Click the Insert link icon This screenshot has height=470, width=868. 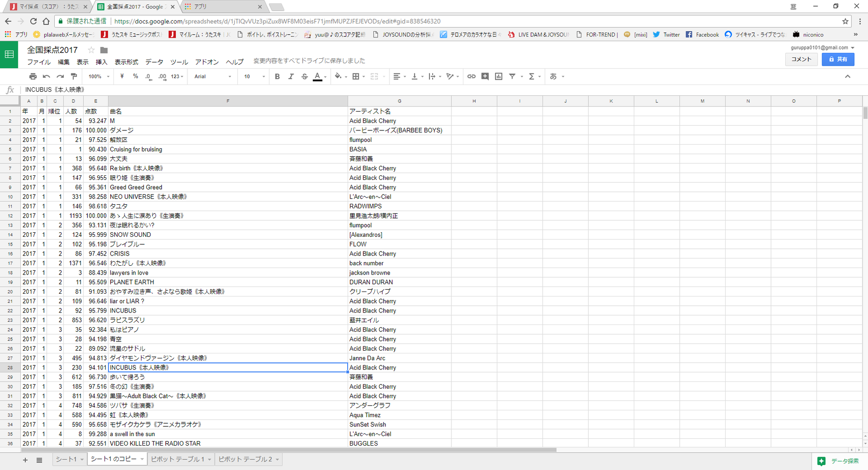point(471,77)
